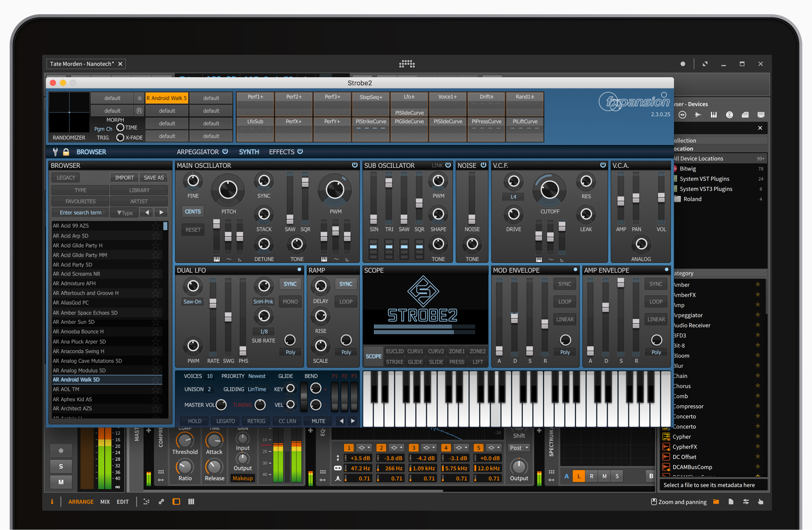Open the folder icon in bottom right bar

[716, 502]
